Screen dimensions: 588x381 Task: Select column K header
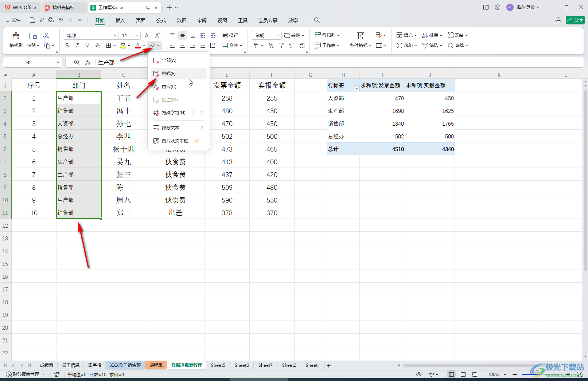coord(499,75)
